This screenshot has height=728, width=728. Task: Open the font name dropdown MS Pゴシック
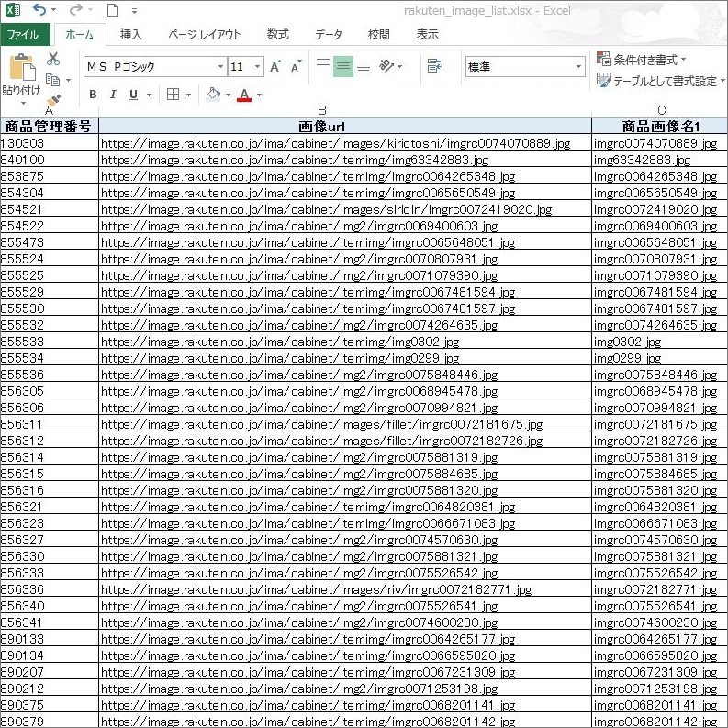(x=220, y=66)
